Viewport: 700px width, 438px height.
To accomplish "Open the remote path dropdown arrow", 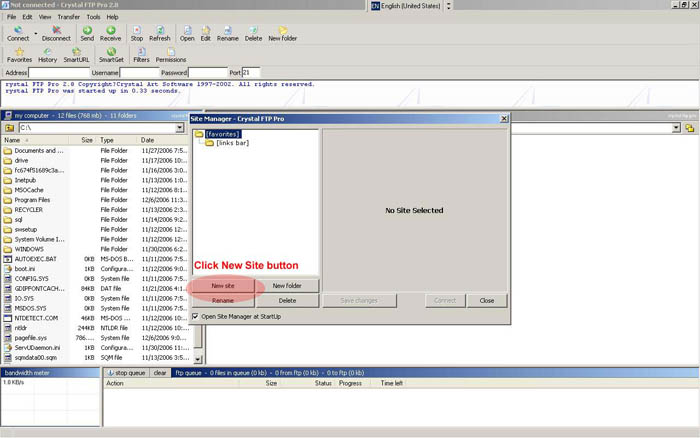I will (x=676, y=129).
